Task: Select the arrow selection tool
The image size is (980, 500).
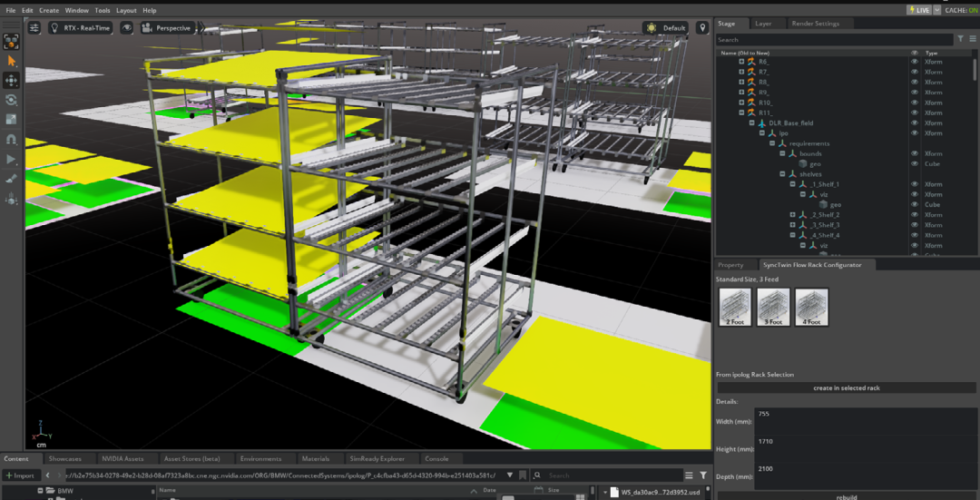Action: (x=11, y=61)
